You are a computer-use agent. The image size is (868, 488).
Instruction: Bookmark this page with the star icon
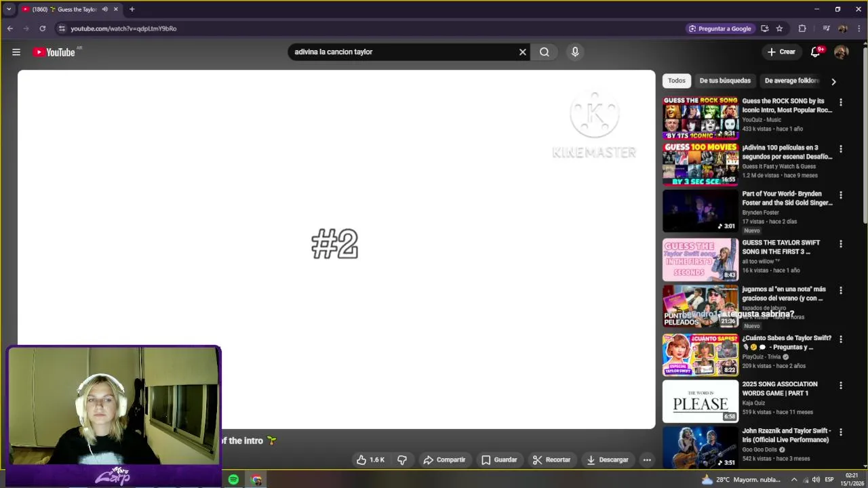(x=780, y=28)
